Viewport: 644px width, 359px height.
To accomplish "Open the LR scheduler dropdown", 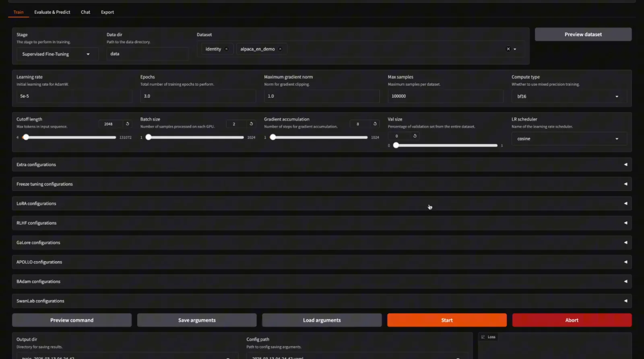I will [569, 139].
